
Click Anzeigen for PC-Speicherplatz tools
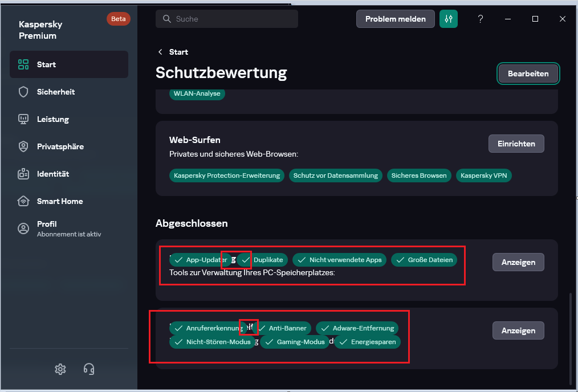click(x=518, y=262)
